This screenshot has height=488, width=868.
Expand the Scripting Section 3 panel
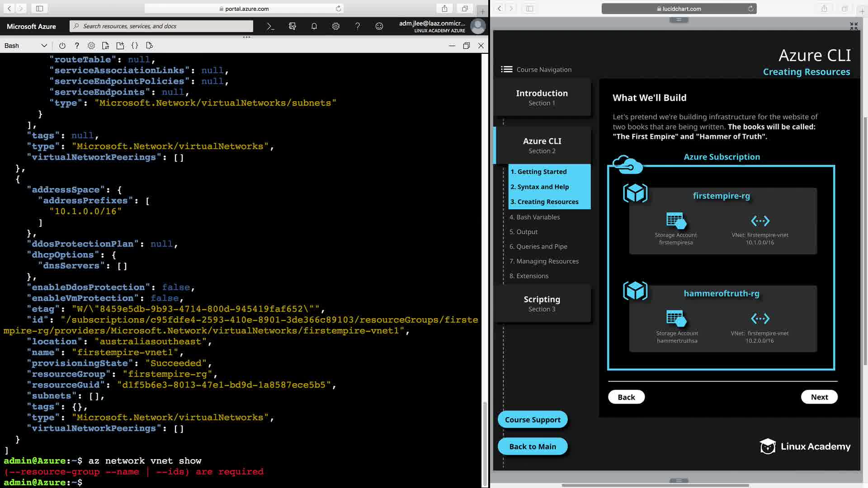542,304
